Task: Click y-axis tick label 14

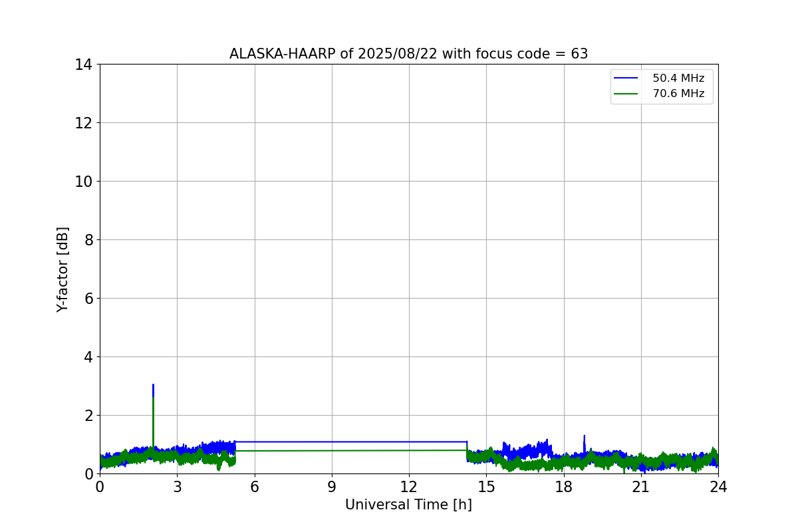Action: [x=84, y=65]
